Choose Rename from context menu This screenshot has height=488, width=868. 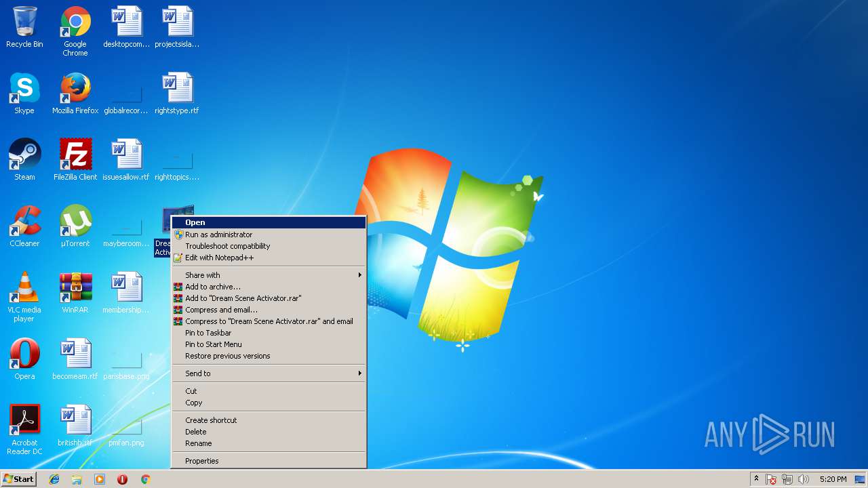coord(269,443)
